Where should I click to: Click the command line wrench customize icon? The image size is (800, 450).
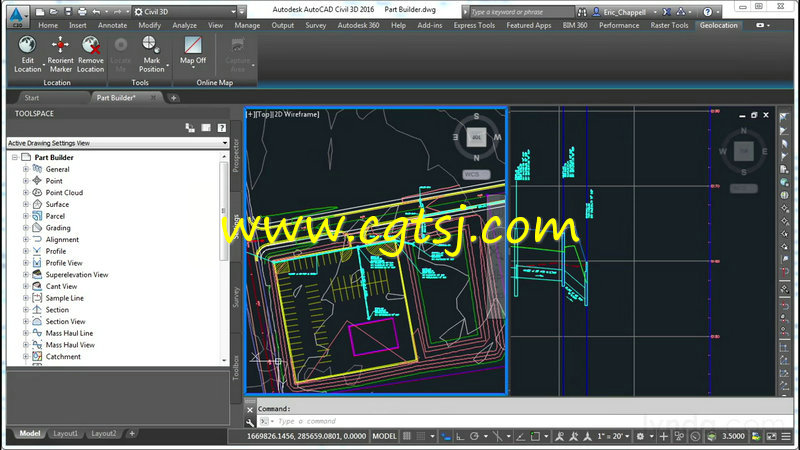click(x=250, y=422)
